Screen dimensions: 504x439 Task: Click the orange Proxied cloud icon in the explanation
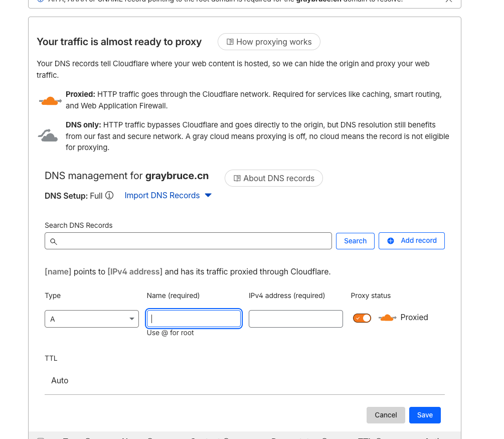[50, 101]
